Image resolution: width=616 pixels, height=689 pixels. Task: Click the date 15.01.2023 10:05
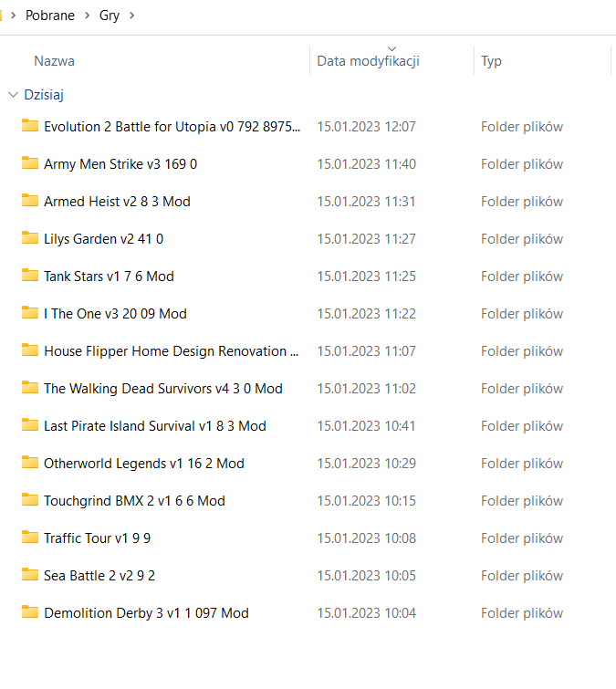[367, 575]
